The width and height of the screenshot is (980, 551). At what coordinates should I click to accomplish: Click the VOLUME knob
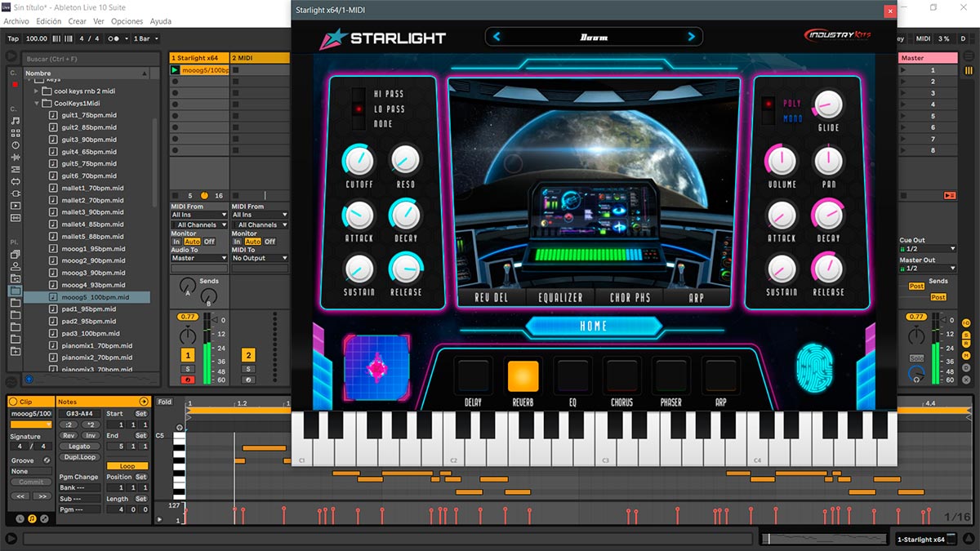pos(782,161)
